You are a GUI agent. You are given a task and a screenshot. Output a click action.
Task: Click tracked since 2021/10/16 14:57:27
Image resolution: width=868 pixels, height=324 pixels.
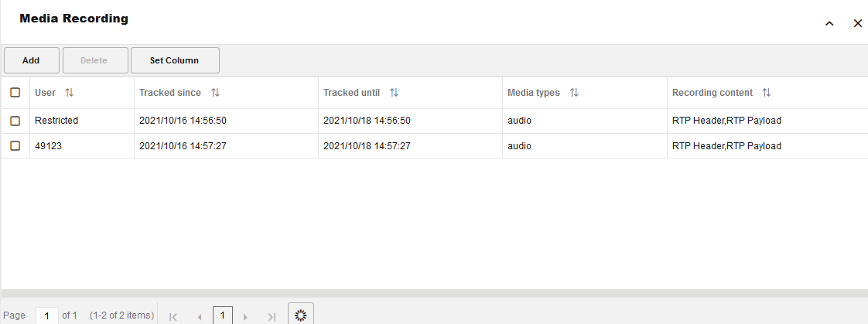[183, 146]
